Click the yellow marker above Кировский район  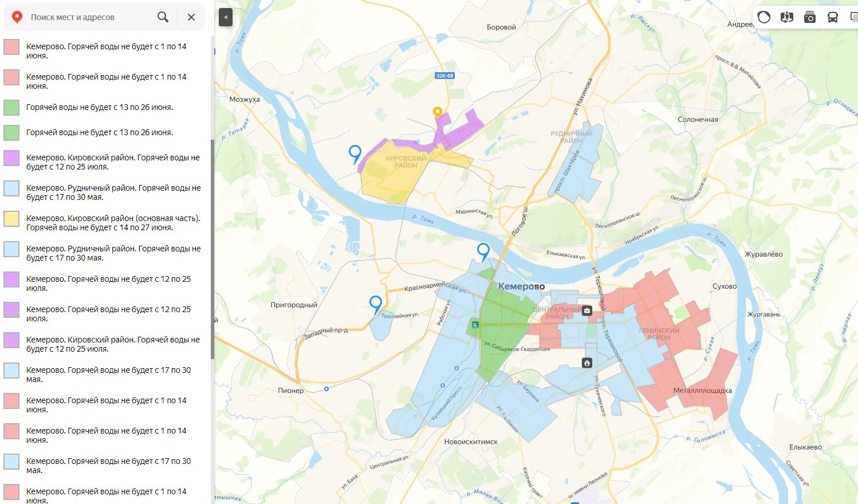click(x=438, y=112)
